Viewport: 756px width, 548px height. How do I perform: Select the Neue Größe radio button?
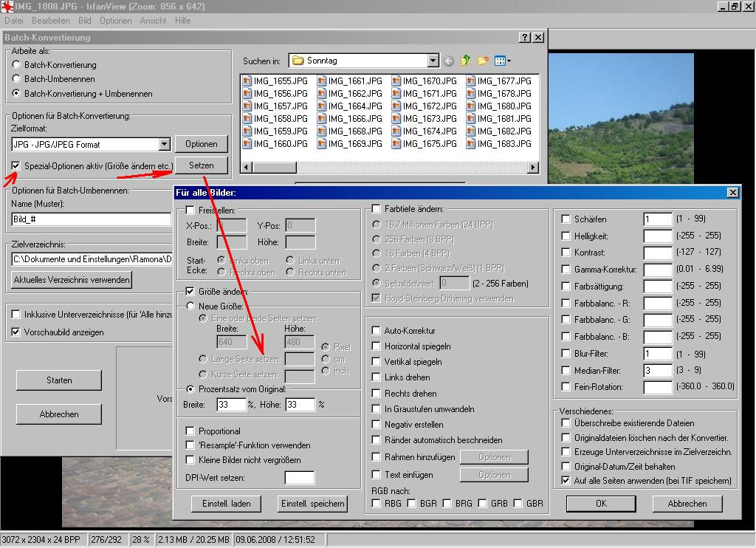[190, 306]
